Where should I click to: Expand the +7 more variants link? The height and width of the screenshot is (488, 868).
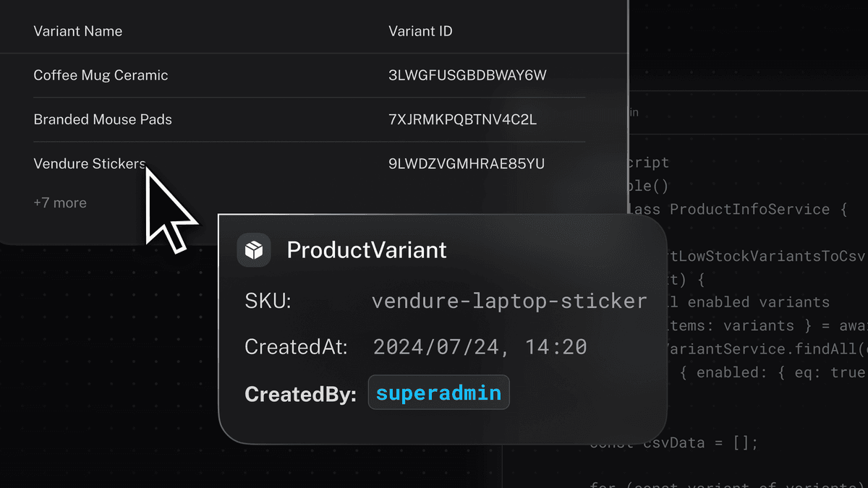tap(60, 203)
